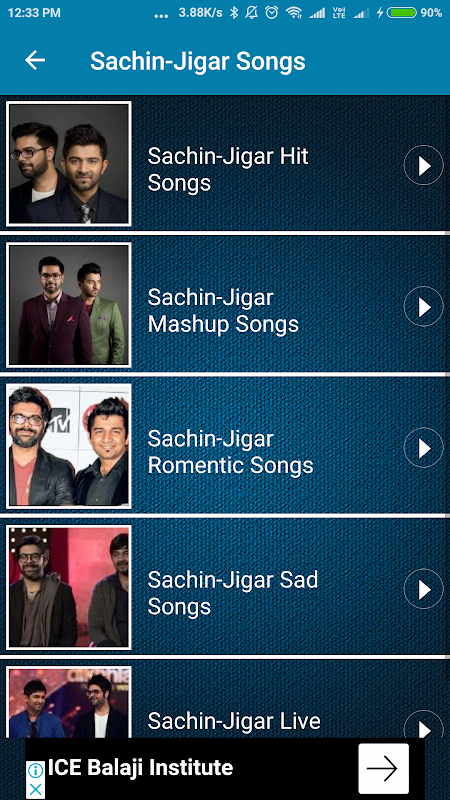The height and width of the screenshot is (800, 450).
Task: Tap the Wi-Fi status bar icon
Action: coord(293,13)
